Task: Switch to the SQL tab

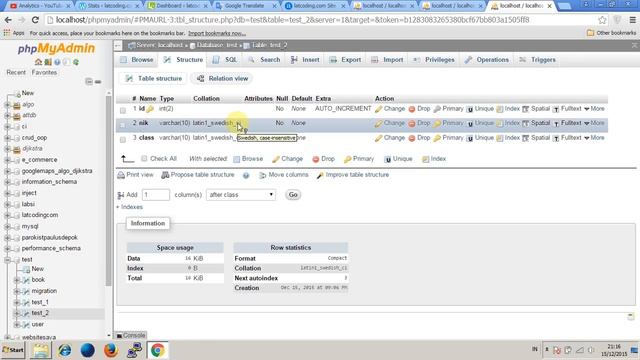Action: coord(225,60)
